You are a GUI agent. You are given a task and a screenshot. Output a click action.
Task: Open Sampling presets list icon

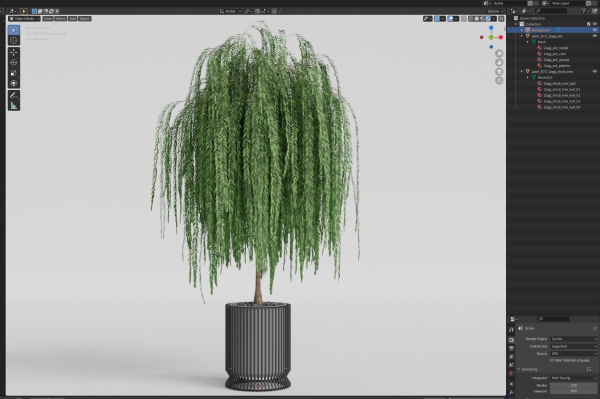589,369
